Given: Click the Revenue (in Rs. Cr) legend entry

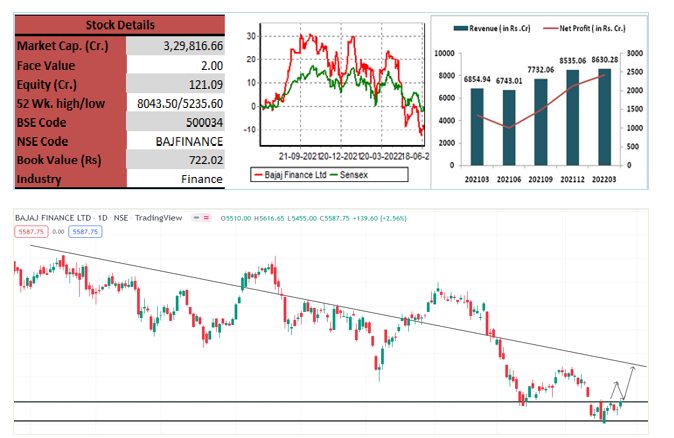Looking at the screenshot, I should (492, 28).
